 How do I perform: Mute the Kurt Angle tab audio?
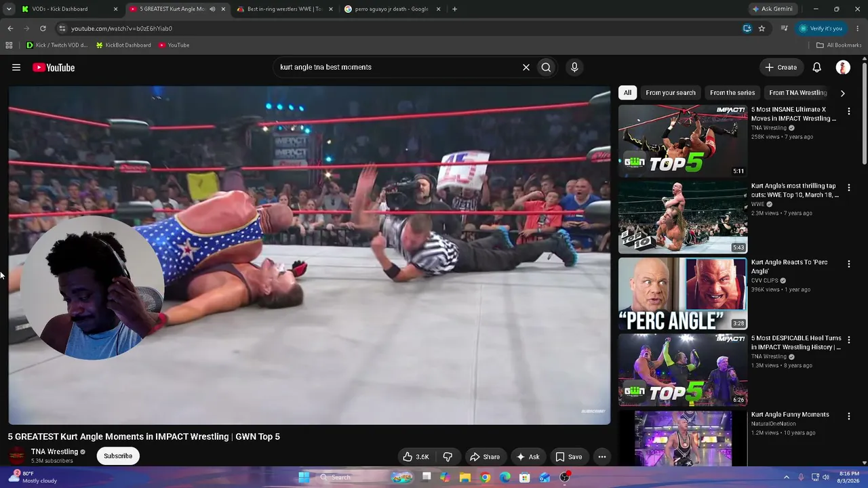coord(212,9)
